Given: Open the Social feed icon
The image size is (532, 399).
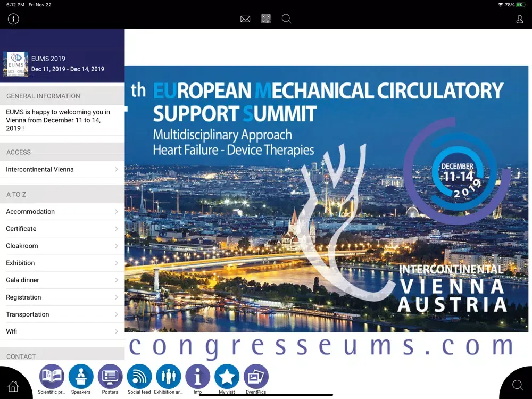Looking at the screenshot, I should click(x=139, y=377).
